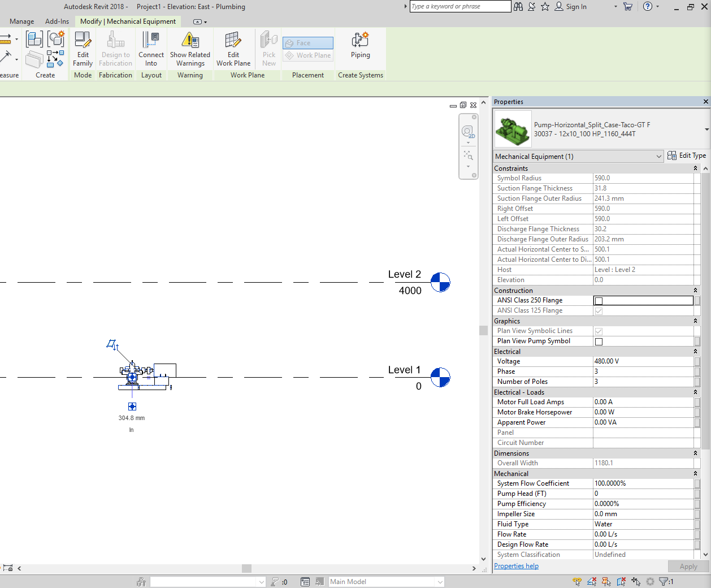The image size is (711, 588).
Task: Click the Drag Elements on Selection icon
Action: (x=636, y=581)
